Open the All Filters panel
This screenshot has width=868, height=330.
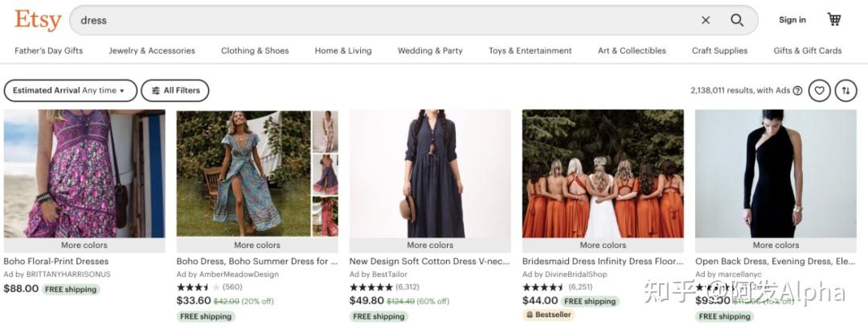pos(175,91)
